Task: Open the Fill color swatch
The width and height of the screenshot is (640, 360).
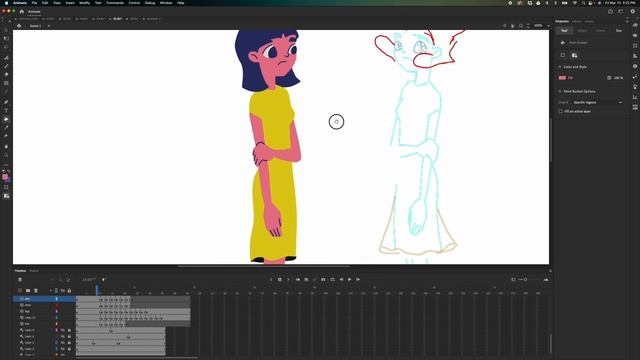Action: 562,78
